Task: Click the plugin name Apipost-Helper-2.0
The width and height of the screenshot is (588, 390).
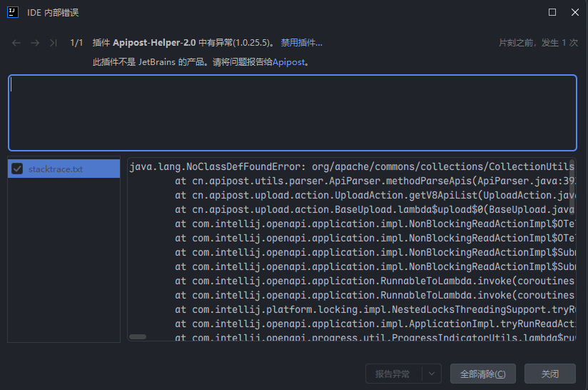Action: coord(154,43)
